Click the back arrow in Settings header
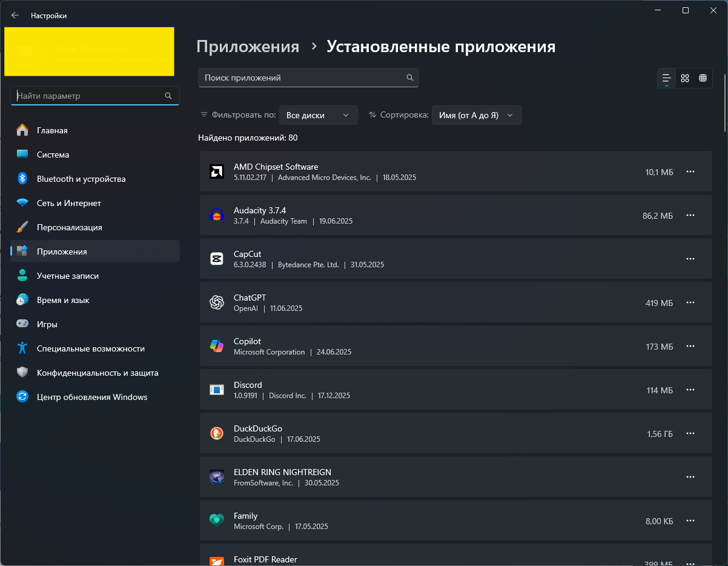728x566 pixels. [x=15, y=15]
